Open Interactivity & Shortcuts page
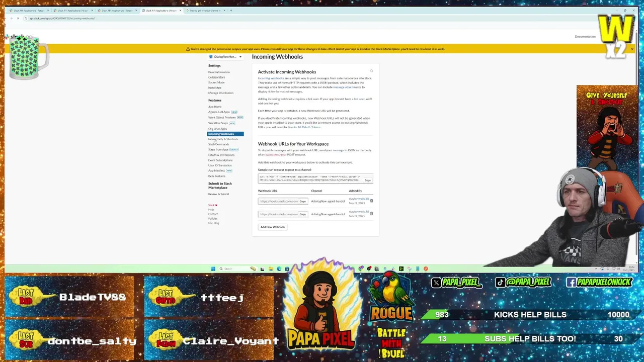644x362 pixels. pyautogui.click(x=223, y=139)
